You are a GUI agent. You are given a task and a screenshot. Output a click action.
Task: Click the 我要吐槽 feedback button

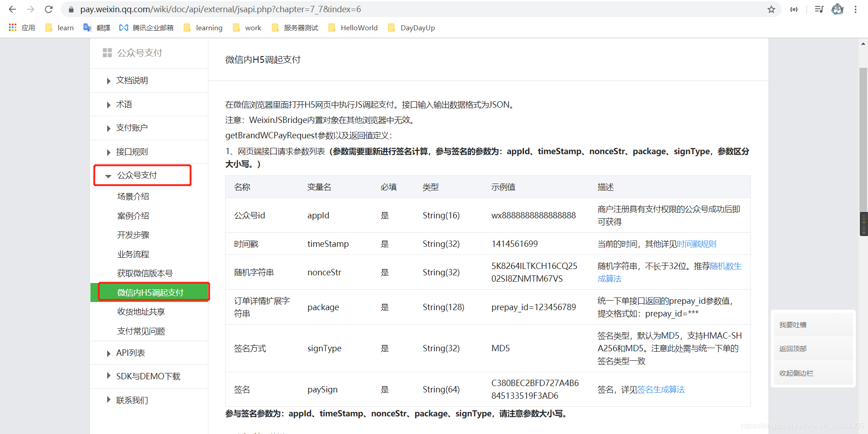813,325
